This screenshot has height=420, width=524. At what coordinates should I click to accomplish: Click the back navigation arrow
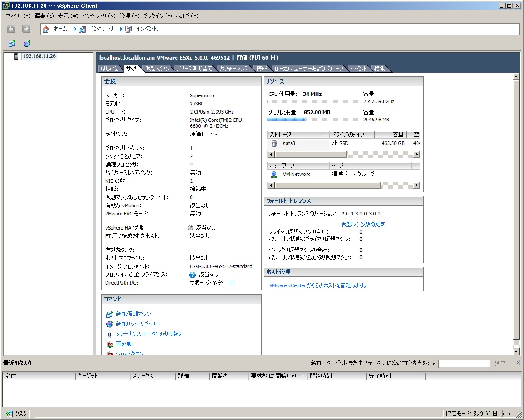tap(11, 29)
